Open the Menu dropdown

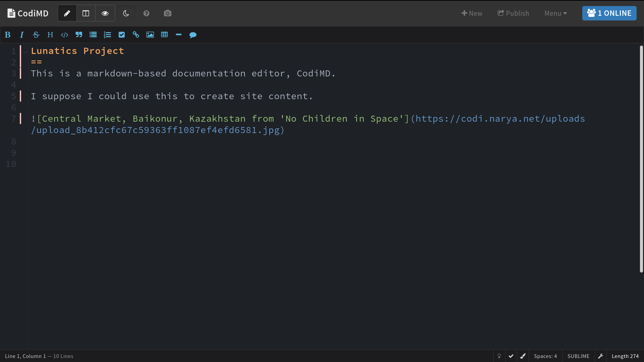555,13
